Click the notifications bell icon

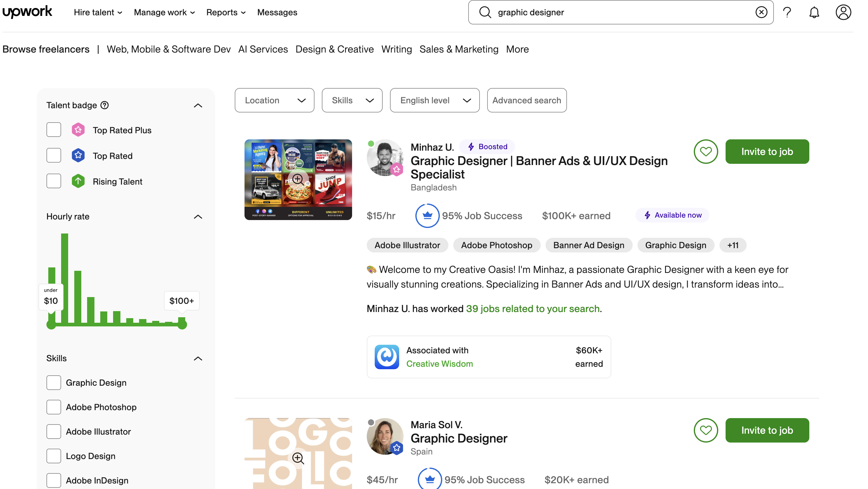point(814,13)
